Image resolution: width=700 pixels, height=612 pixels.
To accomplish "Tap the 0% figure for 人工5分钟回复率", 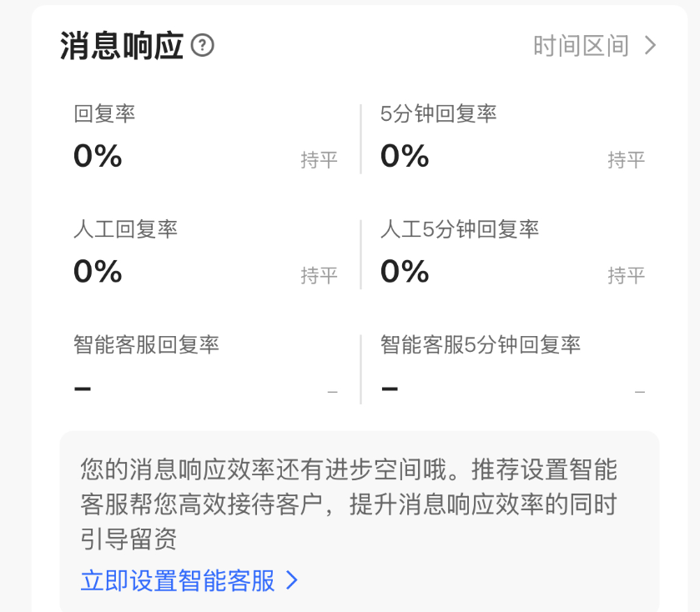I will click(x=404, y=273).
